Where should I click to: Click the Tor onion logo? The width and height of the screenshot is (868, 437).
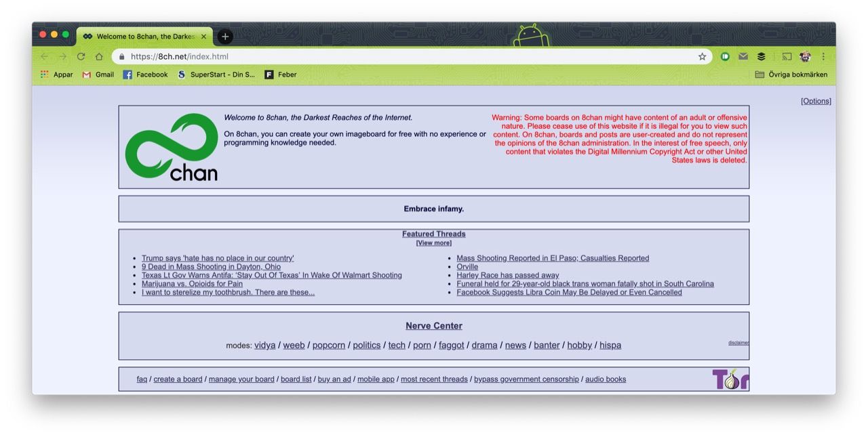[730, 379]
